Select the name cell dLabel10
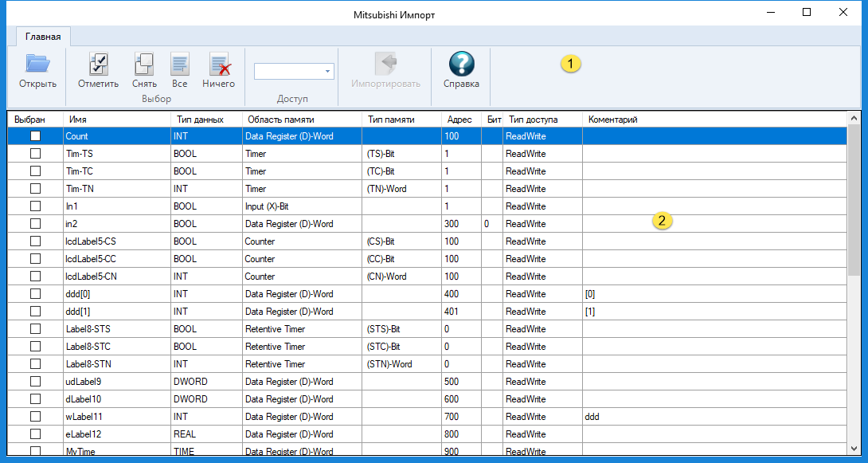868x463 pixels. [117, 399]
